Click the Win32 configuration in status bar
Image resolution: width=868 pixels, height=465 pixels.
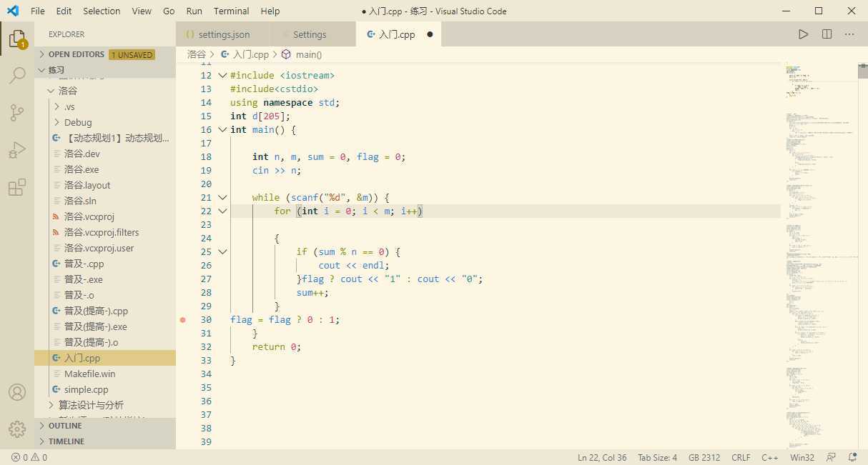[x=802, y=457]
